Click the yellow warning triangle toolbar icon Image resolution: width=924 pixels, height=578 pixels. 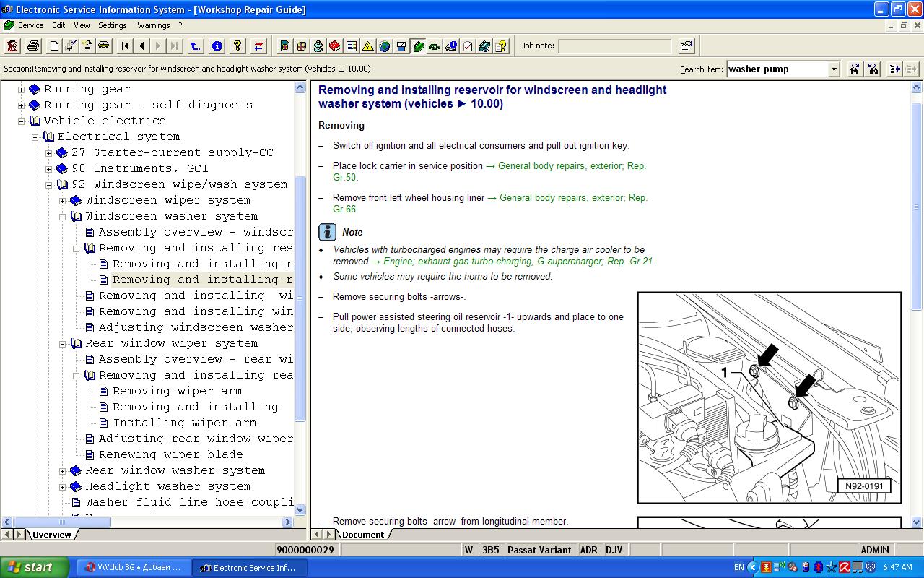click(x=367, y=46)
